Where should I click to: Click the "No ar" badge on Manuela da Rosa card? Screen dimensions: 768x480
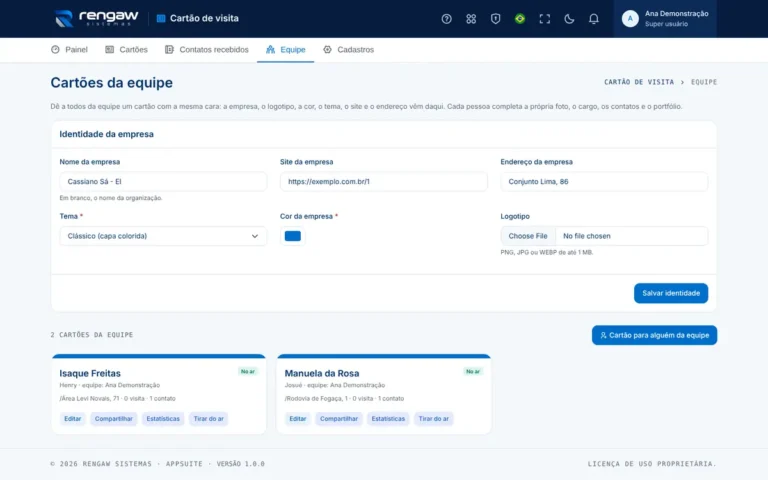473,372
